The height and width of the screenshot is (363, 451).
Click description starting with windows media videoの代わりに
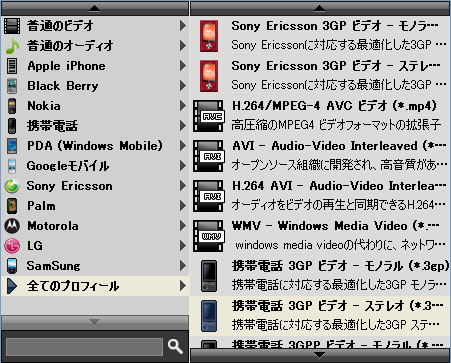(340, 245)
